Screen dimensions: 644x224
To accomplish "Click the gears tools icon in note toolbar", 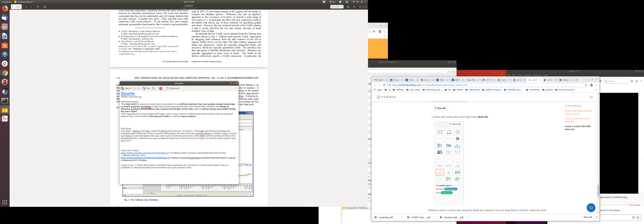I will click(154, 88).
